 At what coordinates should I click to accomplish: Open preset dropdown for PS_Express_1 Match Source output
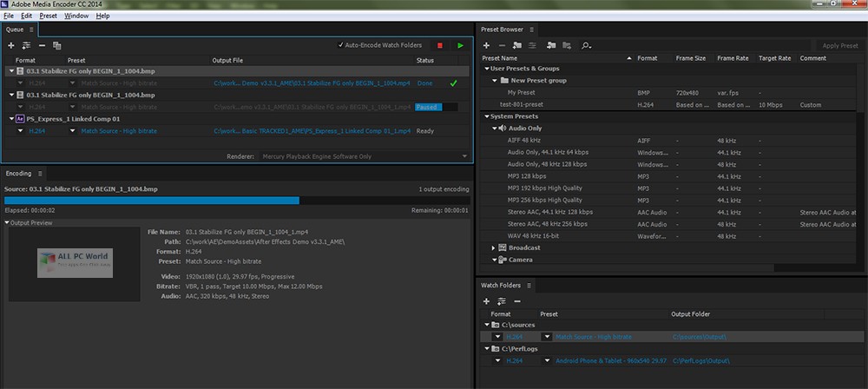click(x=73, y=131)
